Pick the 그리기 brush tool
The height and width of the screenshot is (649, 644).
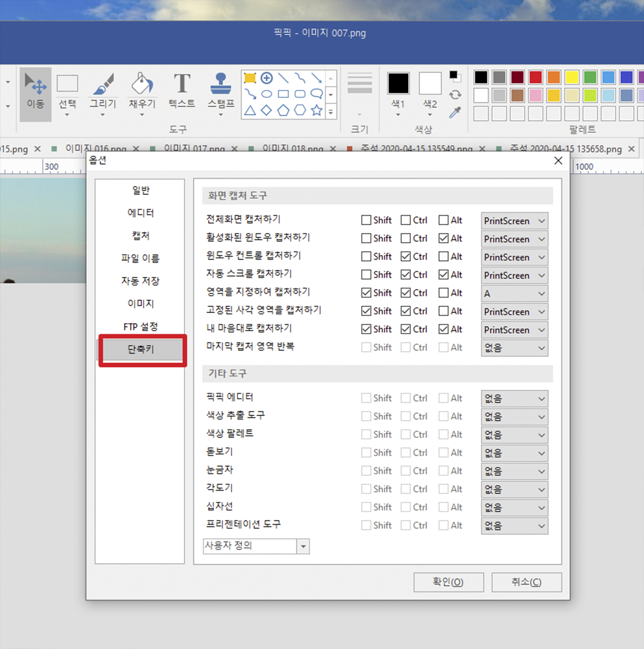coord(103,84)
